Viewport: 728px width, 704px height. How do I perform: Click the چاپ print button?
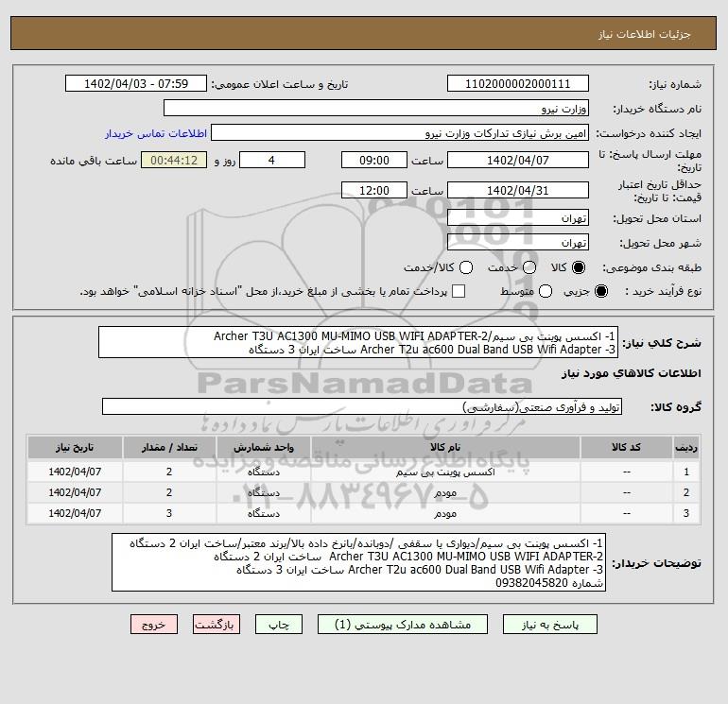(279, 625)
